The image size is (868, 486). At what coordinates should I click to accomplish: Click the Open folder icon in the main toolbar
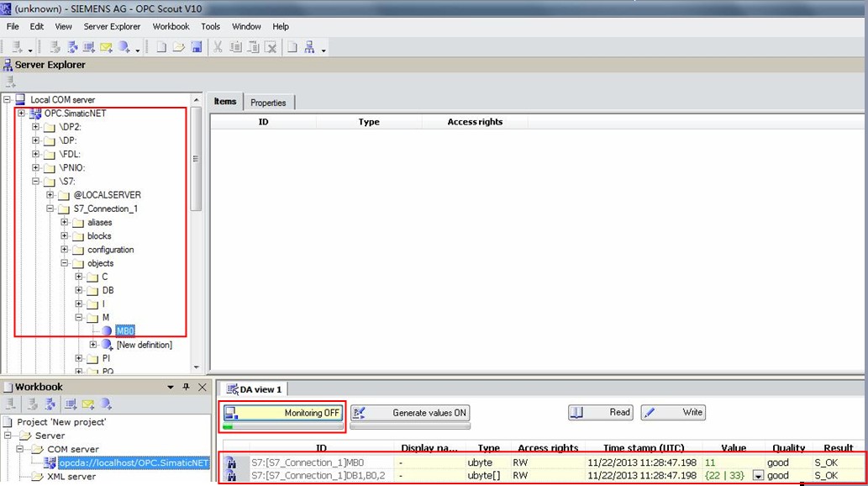(178, 47)
